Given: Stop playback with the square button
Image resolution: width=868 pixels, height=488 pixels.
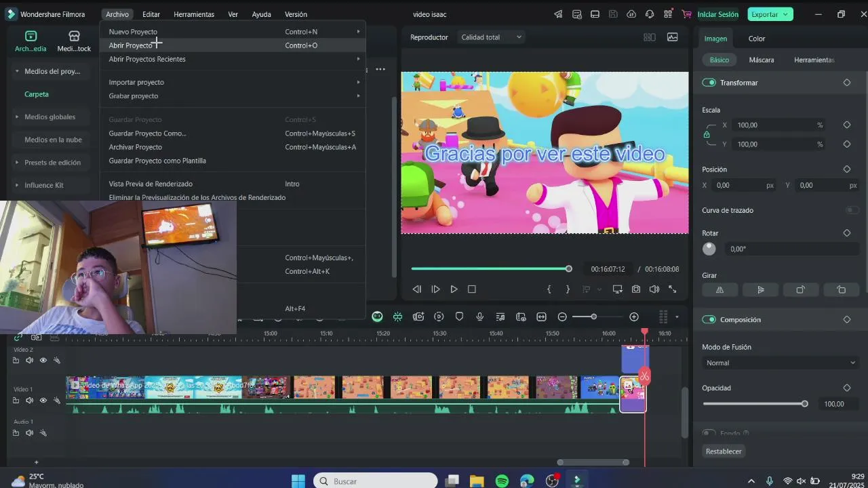Looking at the screenshot, I should 472,289.
